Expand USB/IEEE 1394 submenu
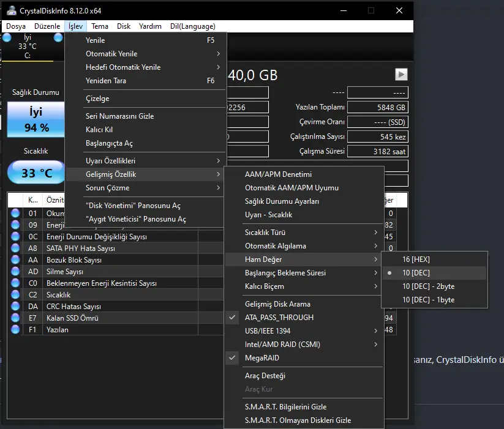This screenshot has height=429, width=504. point(304,330)
